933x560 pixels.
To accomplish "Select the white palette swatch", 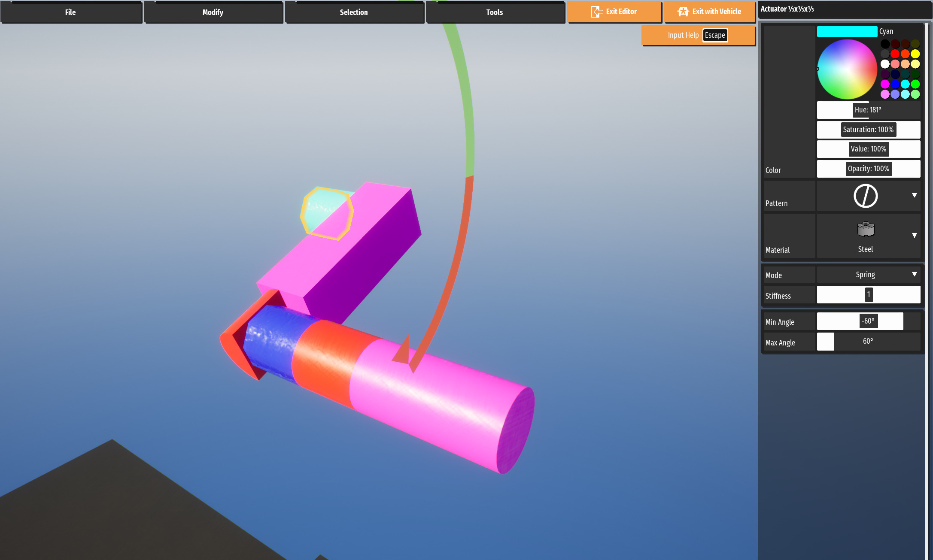I will pyautogui.click(x=885, y=64).
